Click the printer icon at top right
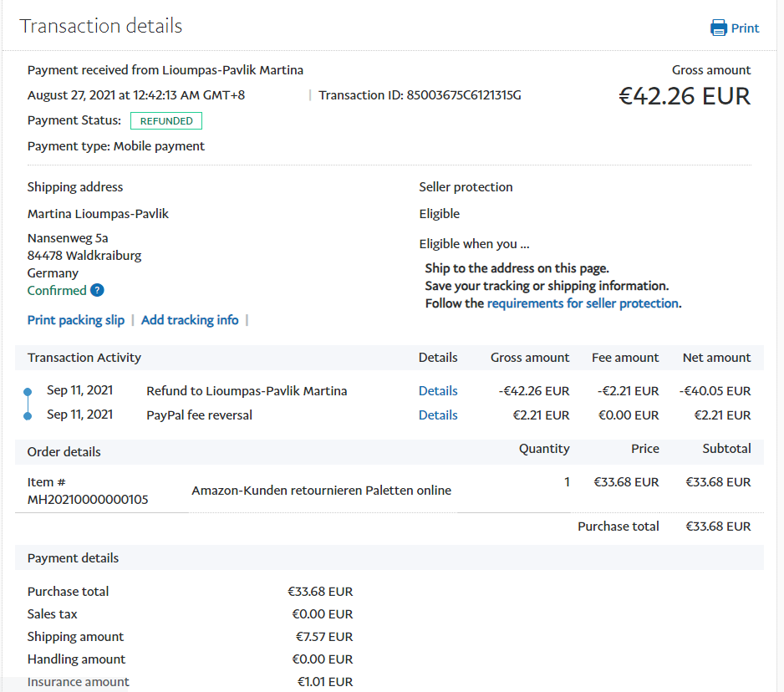This screenshot has height=692, width=784. pos(718,28)
